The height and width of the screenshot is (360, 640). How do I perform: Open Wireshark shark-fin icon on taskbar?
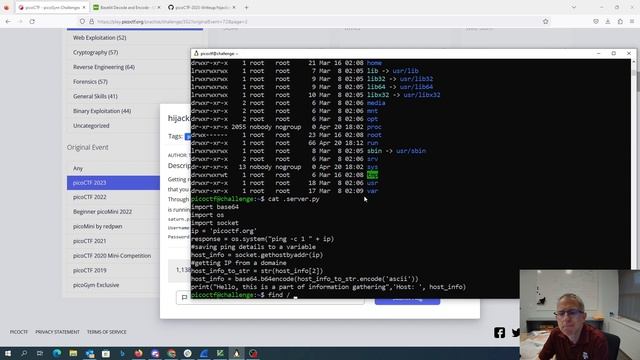click(204, 353)
